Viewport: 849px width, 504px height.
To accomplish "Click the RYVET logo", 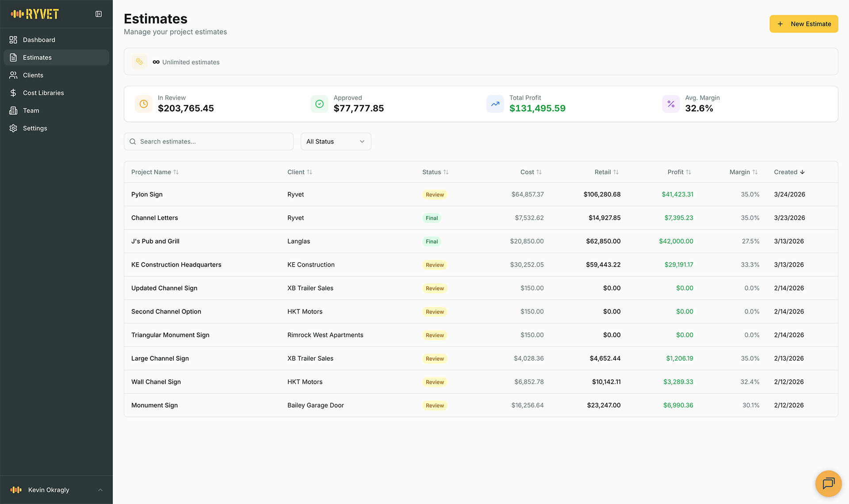I will pyautogui.click(x=35, y=14).
